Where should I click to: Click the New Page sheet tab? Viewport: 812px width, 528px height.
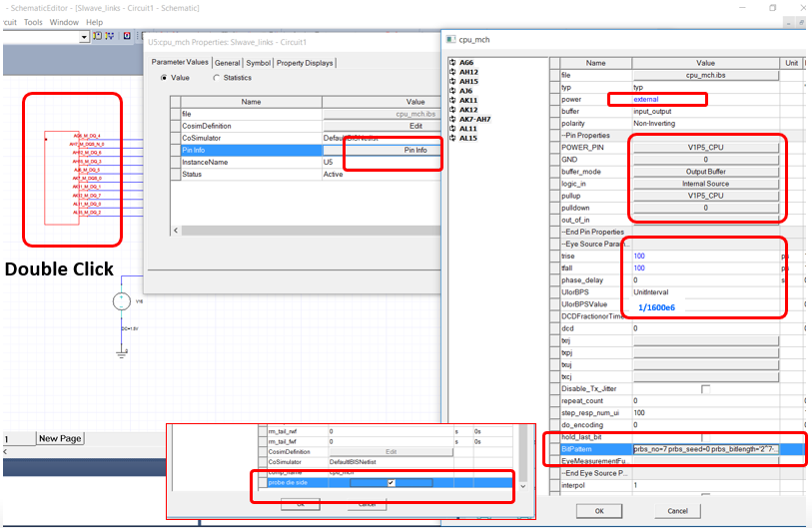pos(60,438)
